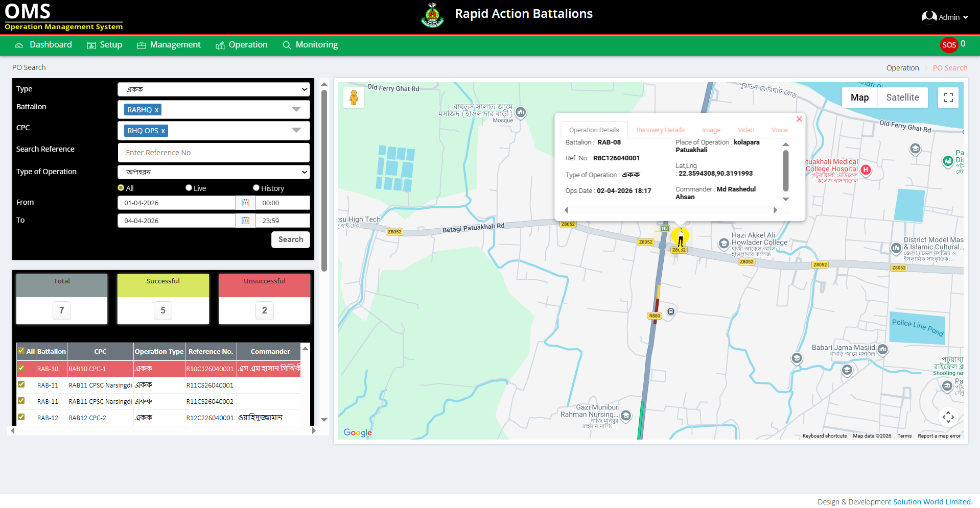The image size is (980, 508).
Task: Expand the Battalion dropdown arrow
Action: [296, 110]
